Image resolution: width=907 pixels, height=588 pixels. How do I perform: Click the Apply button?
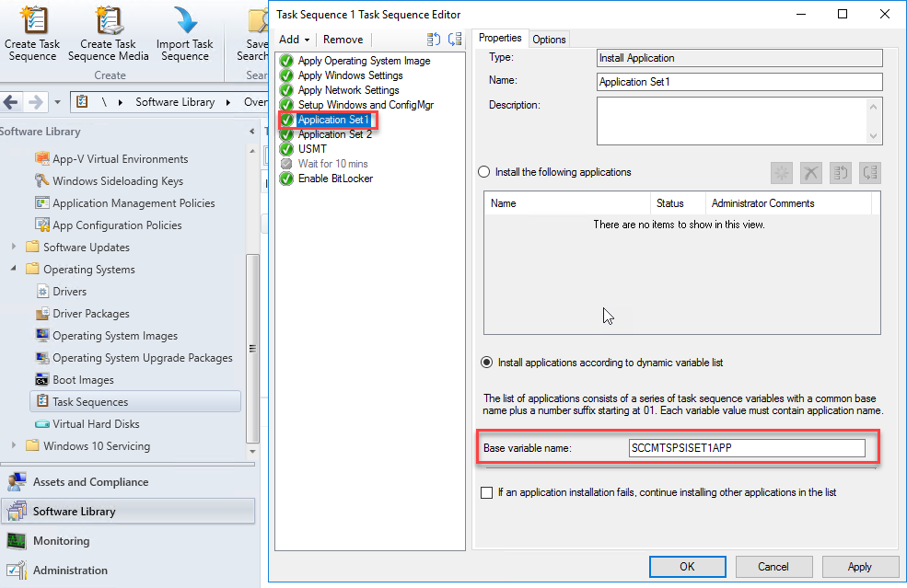pyautogui.click(x=859, y=567)
